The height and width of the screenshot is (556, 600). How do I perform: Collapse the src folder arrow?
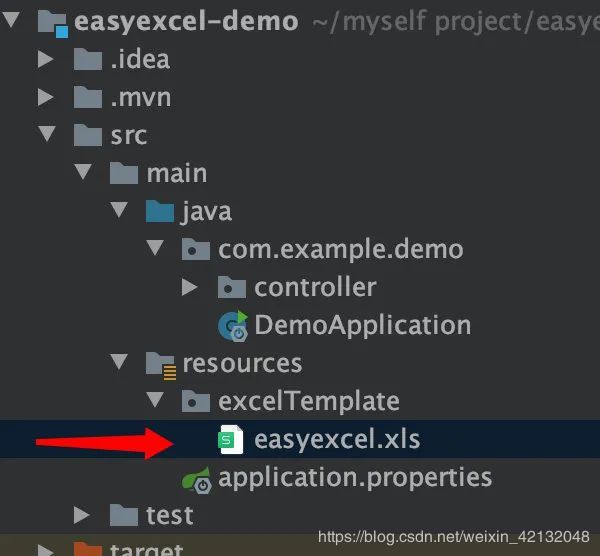point(47,133)
